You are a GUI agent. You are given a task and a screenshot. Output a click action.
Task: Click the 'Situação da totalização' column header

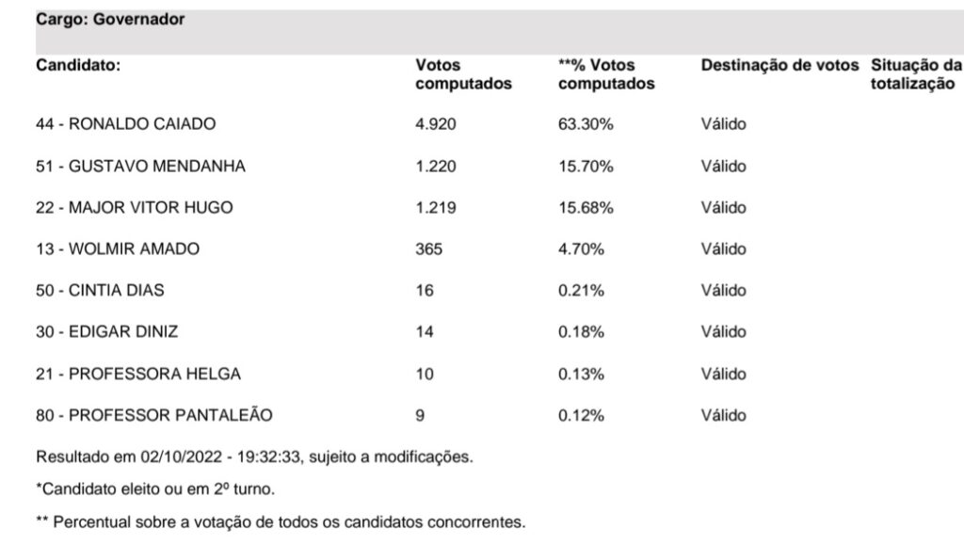pos(916,74)
